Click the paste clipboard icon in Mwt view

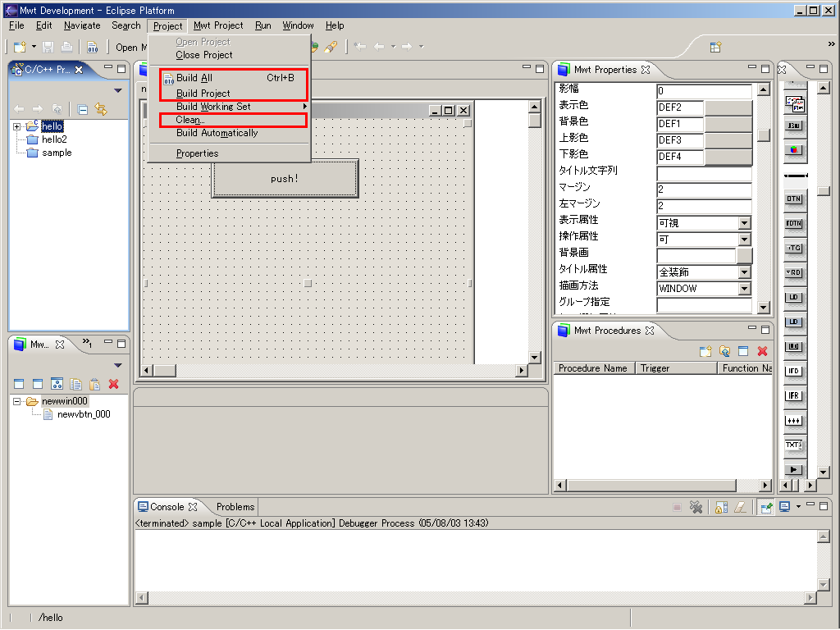(x=95, y=384)
